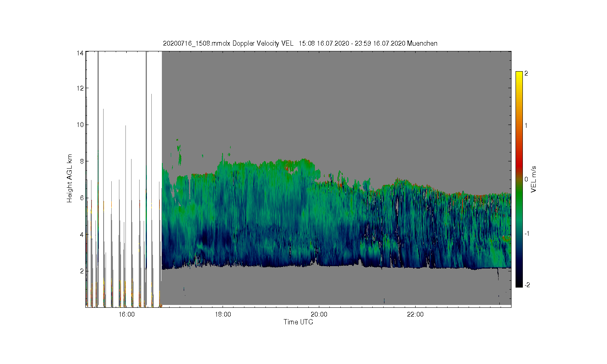Click the 2 km height tick label

pos(82,271)
